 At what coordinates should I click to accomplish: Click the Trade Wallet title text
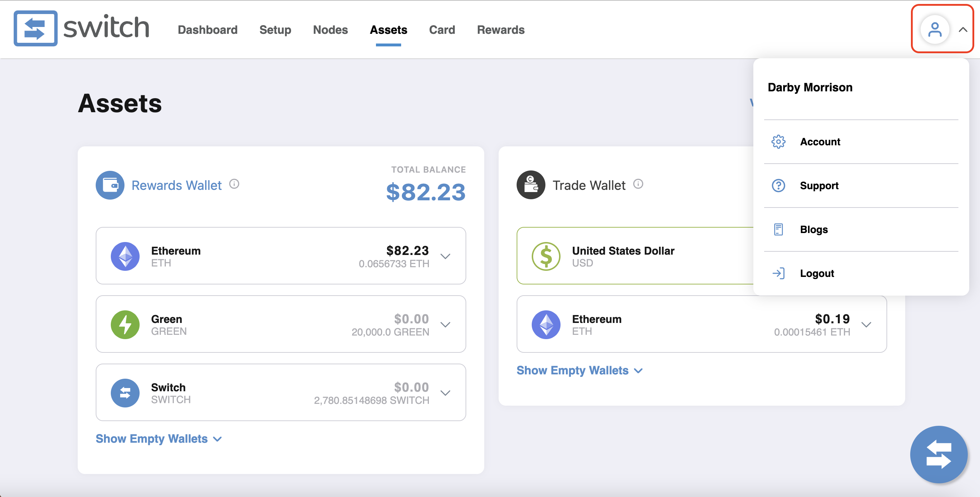coord(589,185)
